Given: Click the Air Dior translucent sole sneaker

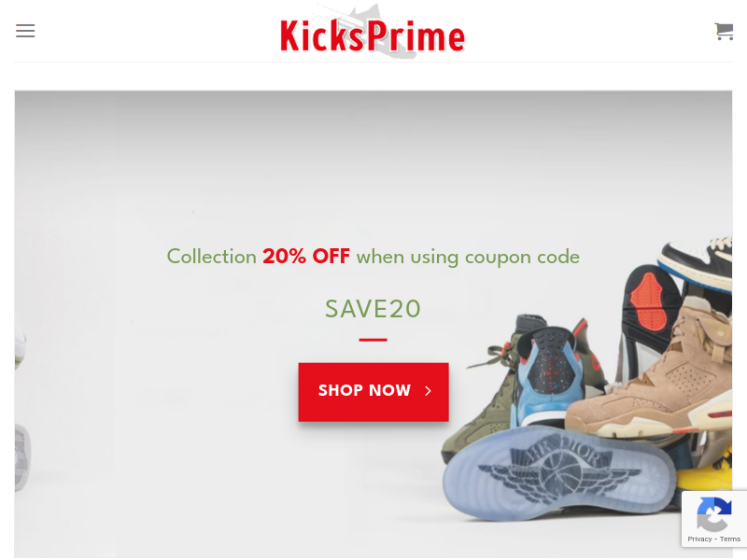Looking at the screenshot, I should point(557,471).
